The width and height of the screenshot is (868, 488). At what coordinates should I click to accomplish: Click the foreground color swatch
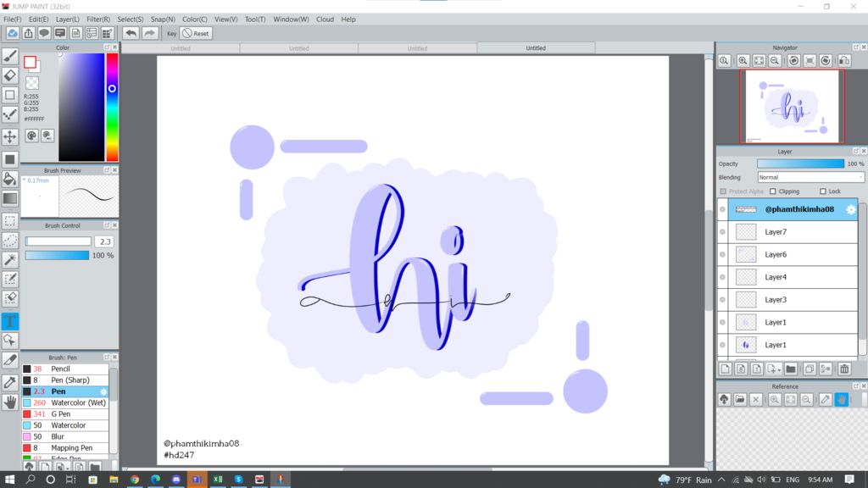30,62
